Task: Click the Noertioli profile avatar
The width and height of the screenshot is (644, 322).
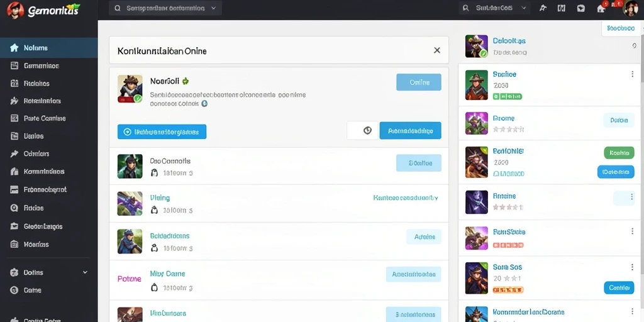Action: pos(130,88)
